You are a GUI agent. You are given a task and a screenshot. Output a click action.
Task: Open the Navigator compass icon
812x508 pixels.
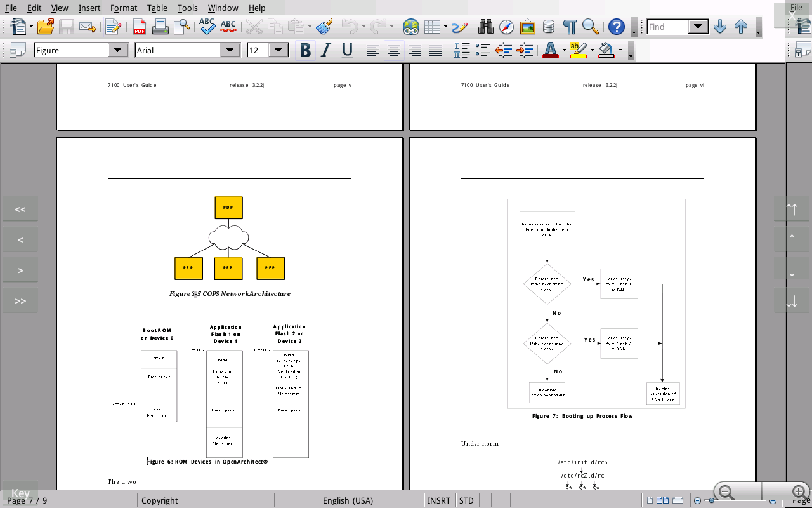(506, 27)
